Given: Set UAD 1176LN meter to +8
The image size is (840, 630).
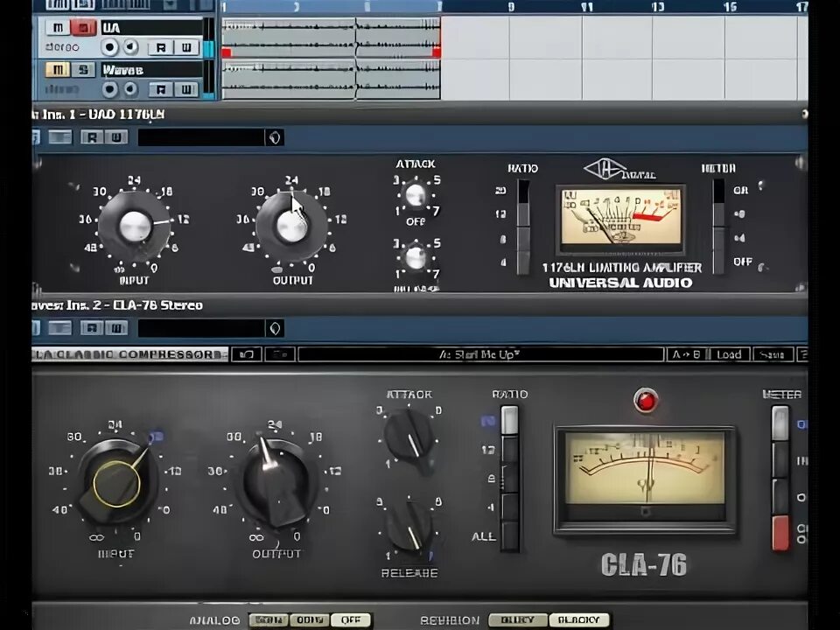Looking at the screenshot, I should (718, 215).
